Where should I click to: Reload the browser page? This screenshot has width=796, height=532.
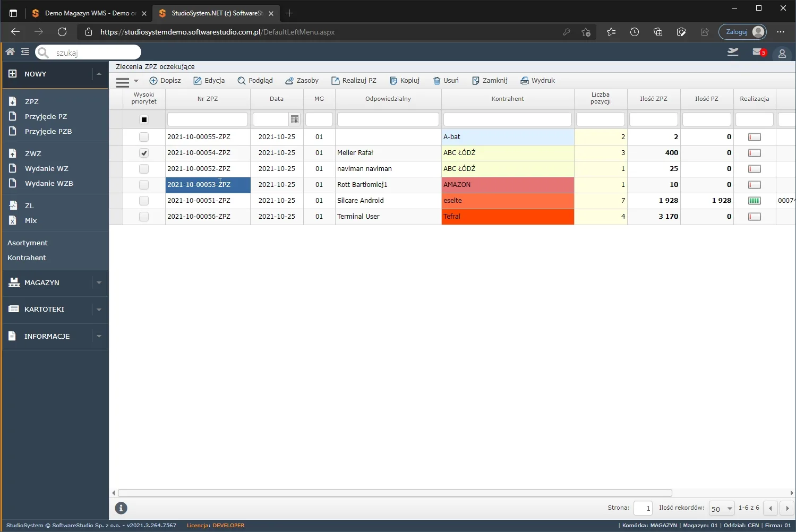(x=62, y=32)
